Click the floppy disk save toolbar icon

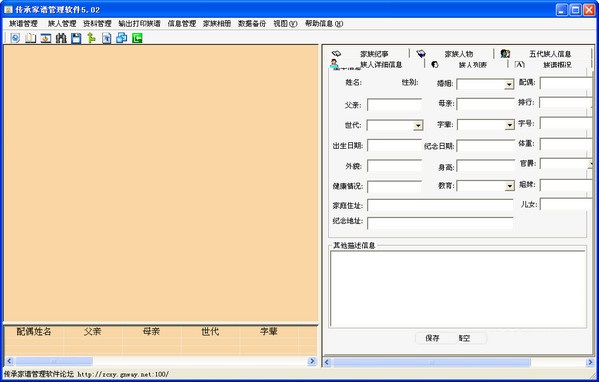click(x=76, y=38)
